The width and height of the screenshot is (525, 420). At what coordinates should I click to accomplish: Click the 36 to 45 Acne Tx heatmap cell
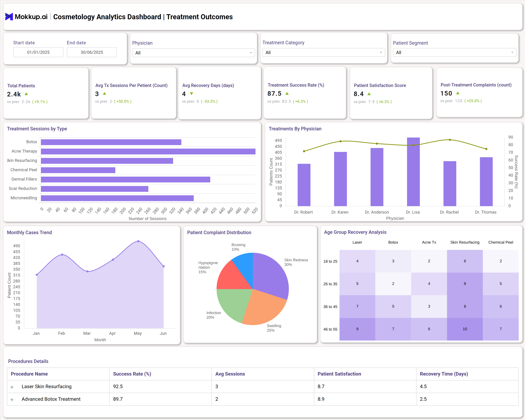(x=429, y=307)
